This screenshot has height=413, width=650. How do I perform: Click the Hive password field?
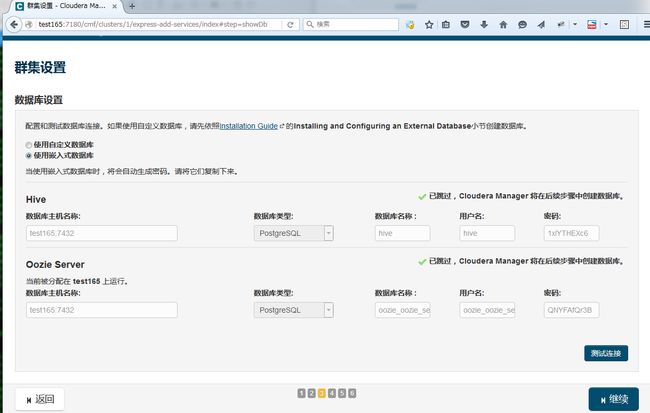point(571,233)
